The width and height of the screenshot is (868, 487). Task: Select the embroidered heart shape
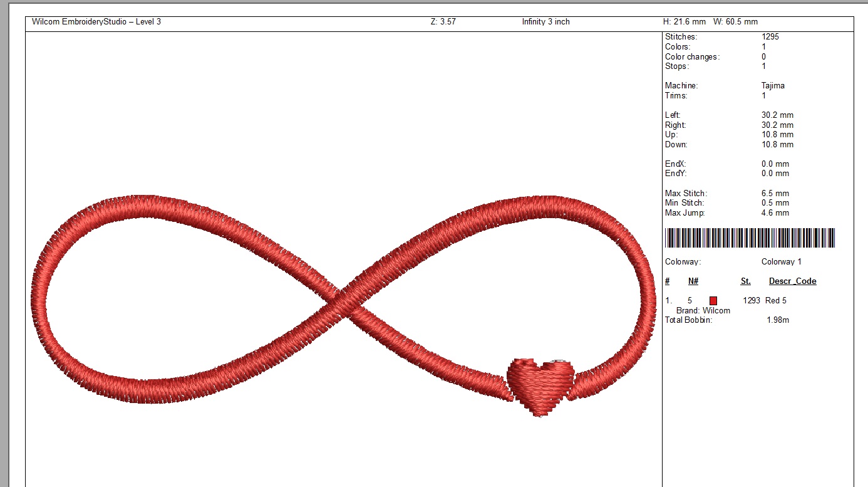point(540,384)
